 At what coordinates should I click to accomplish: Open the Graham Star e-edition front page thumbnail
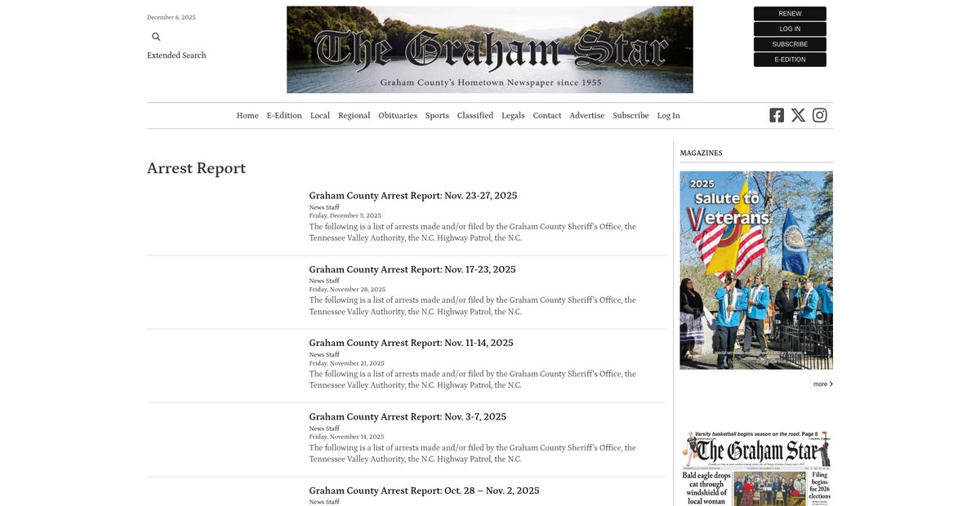(756, 468)
